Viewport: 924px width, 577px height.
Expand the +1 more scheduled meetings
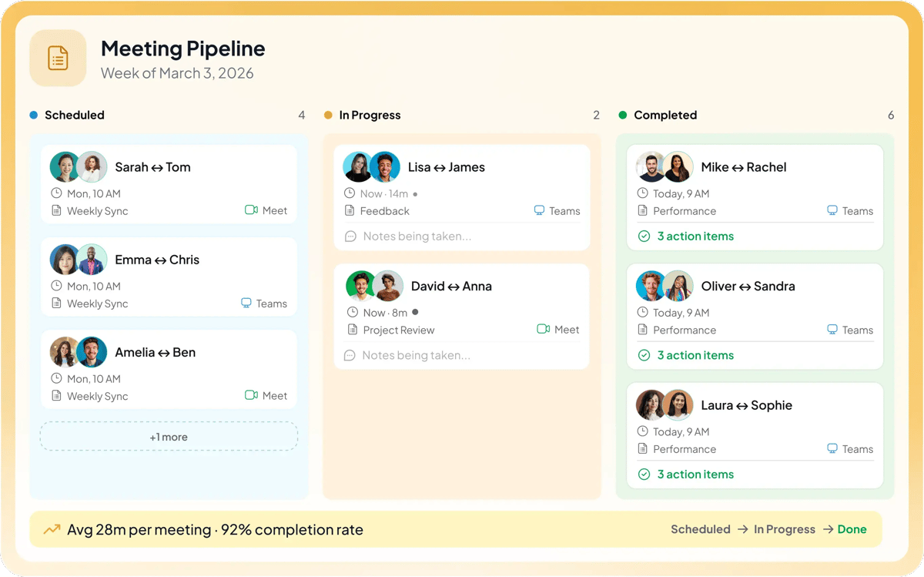pos(169,437)
